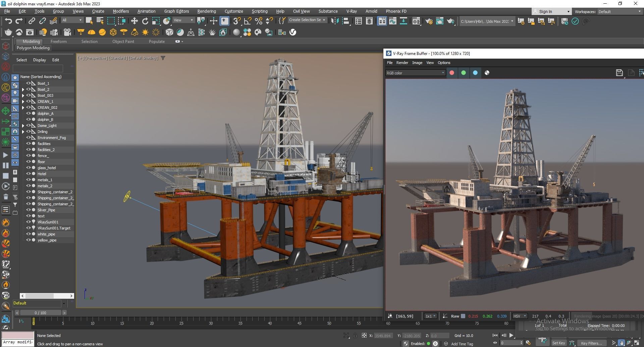The width and height of the screenshot is (644, 347).
Task: Switch to the Object Paint tab
Action: 123,42
